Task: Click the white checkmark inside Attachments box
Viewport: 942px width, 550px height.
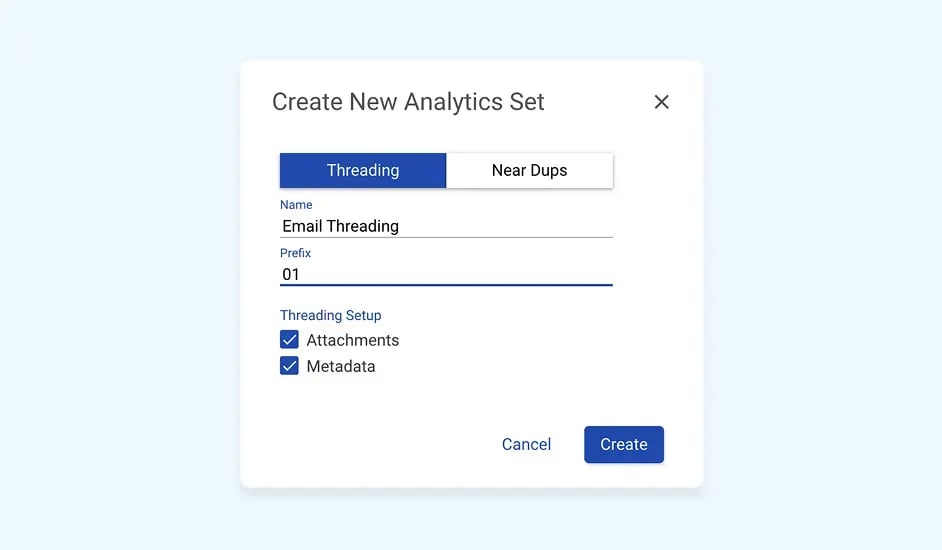Action: (x=289, y=340)
